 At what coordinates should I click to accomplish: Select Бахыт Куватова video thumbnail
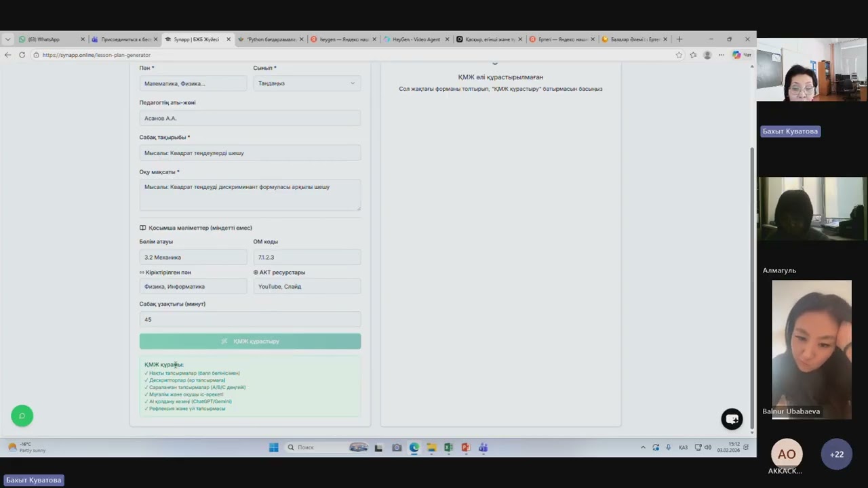pyautogui.click(x=812, y=70)
